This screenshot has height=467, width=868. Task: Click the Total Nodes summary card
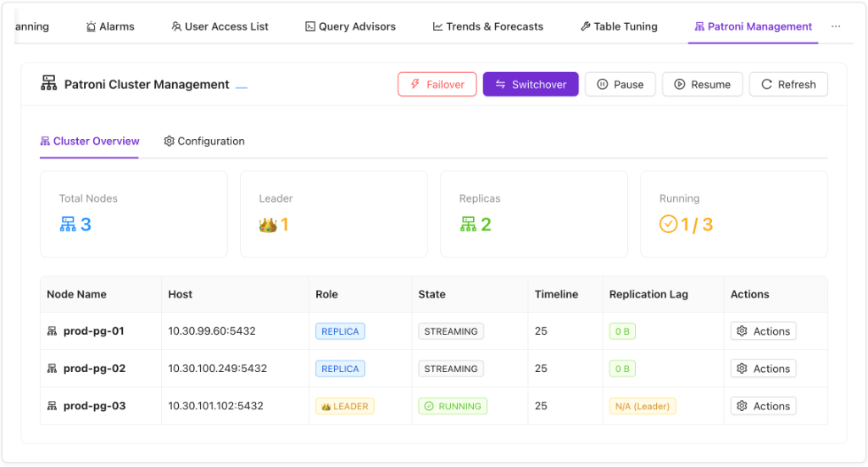click(133, 214)
